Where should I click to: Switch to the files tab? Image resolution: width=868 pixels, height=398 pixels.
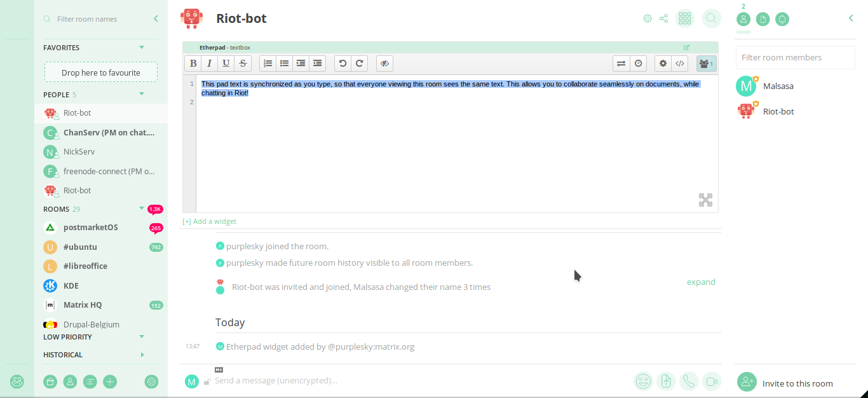pos(763,19)
